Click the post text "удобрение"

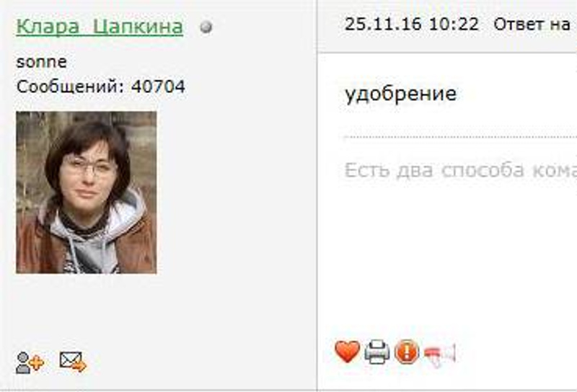pyautogui.click(x=401, y=94)
